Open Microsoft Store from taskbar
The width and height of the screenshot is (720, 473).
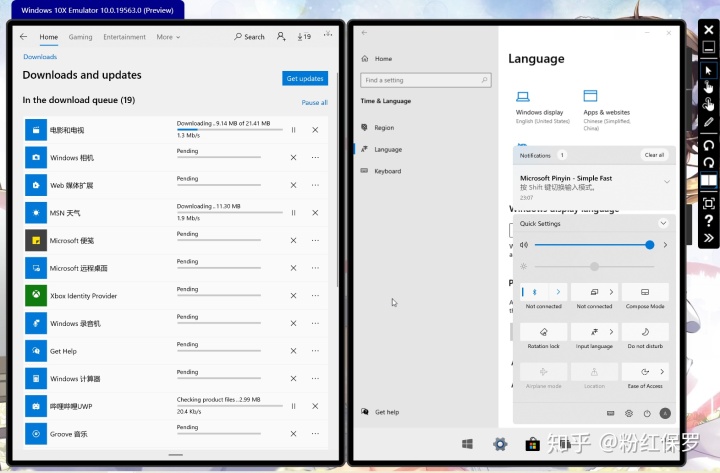(x=532, y=444)
